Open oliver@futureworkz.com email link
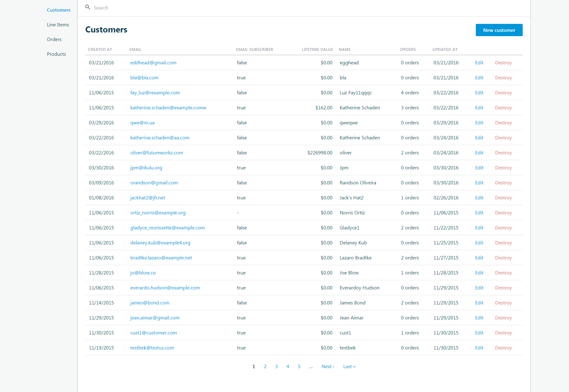 (x=156, y=153)
